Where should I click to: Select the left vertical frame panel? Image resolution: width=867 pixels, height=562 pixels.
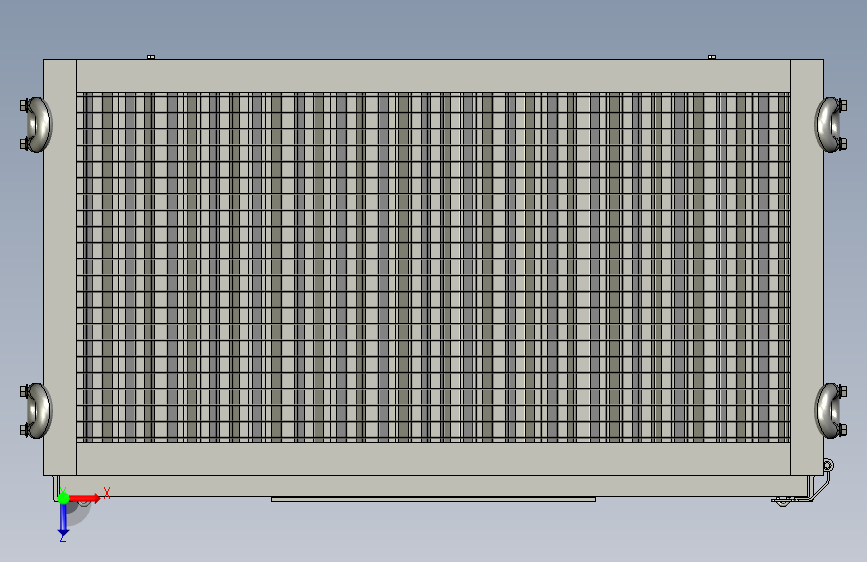60,267
